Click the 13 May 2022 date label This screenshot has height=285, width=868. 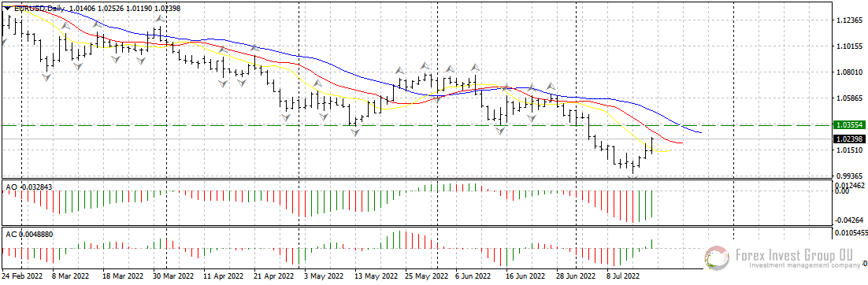click(376, 275)
